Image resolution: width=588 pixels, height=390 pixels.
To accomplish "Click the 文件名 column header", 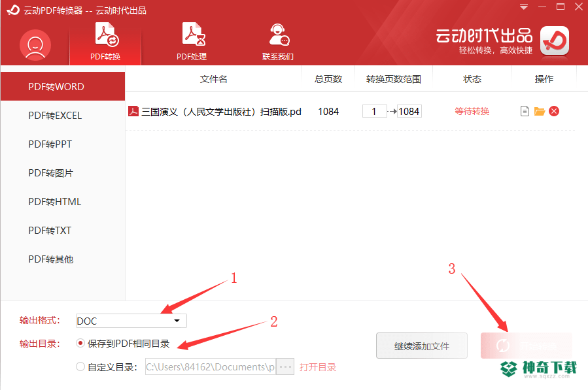I will click(213, 79).
